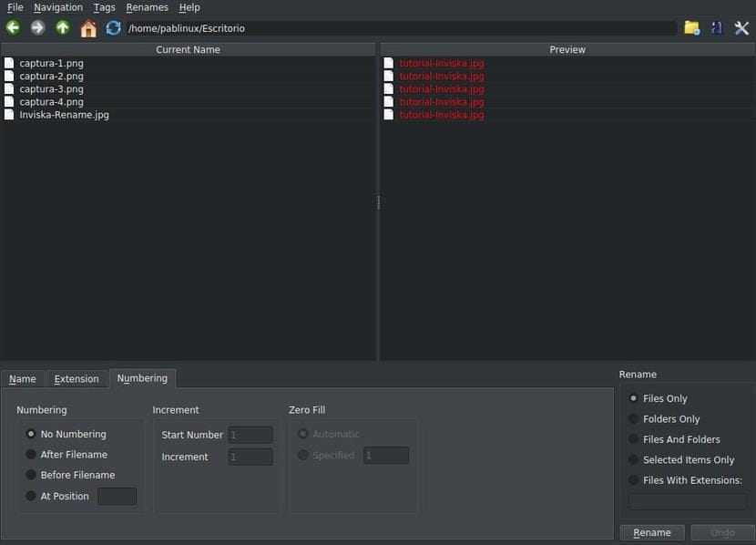Click the green Back arrow icon

[13, 27]
